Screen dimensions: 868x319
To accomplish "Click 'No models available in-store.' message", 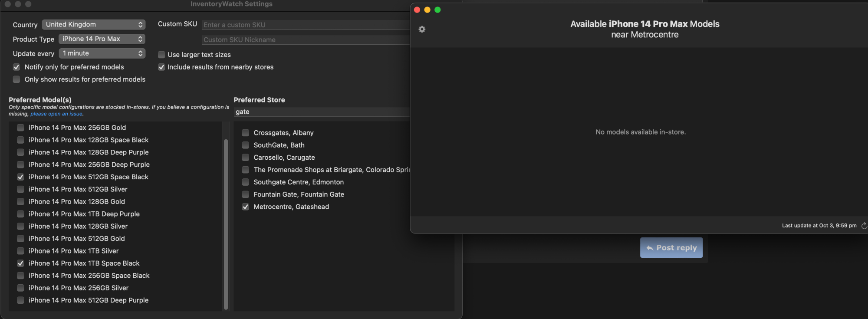I will coord(641,132).
